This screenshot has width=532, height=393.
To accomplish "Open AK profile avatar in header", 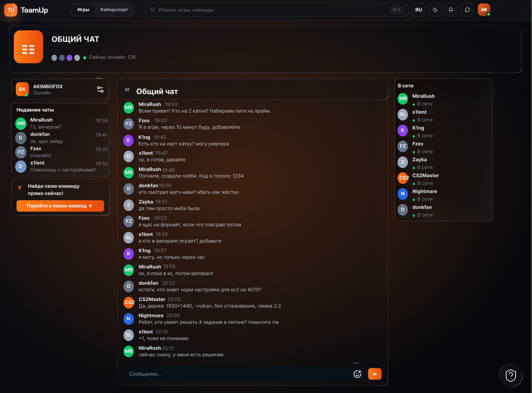I will [x=484, y=10].
